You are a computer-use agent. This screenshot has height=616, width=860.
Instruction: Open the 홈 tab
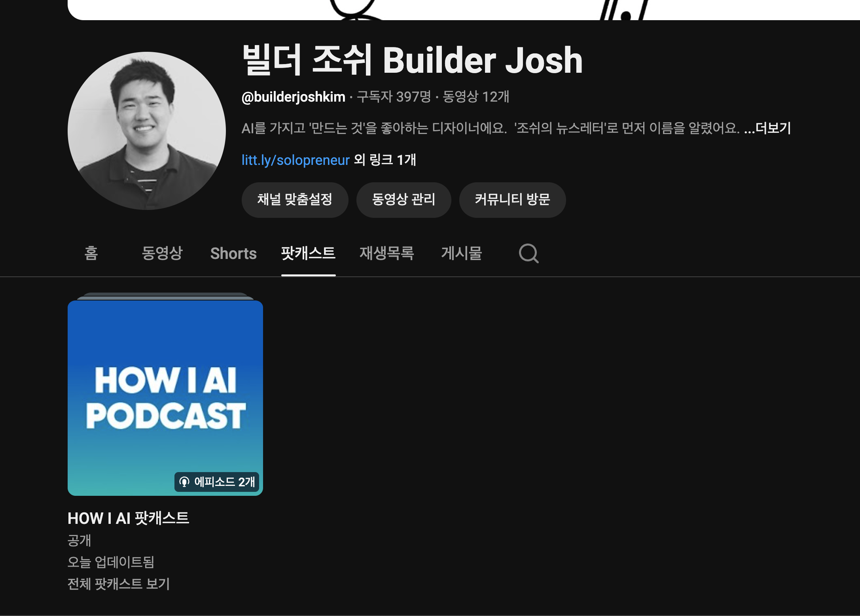tap(91, 254)
